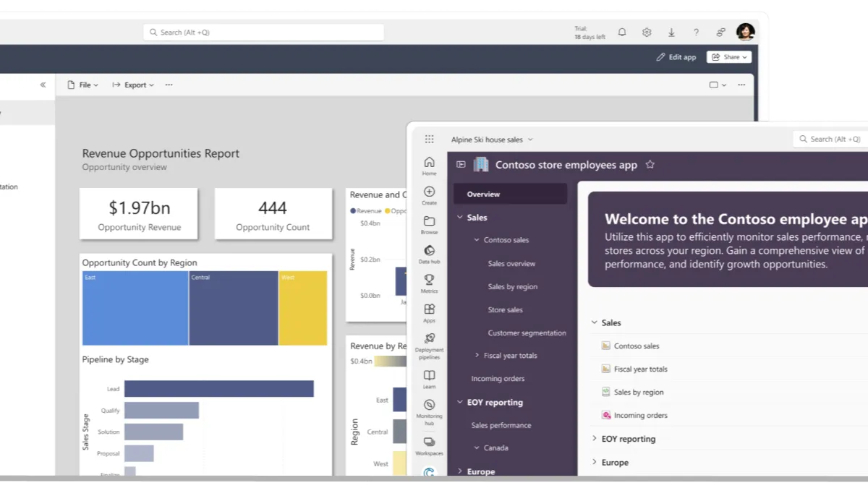The image size is (868, 488).
Task: Click the Create plus icon in sidebar
Action: [429, 195]
